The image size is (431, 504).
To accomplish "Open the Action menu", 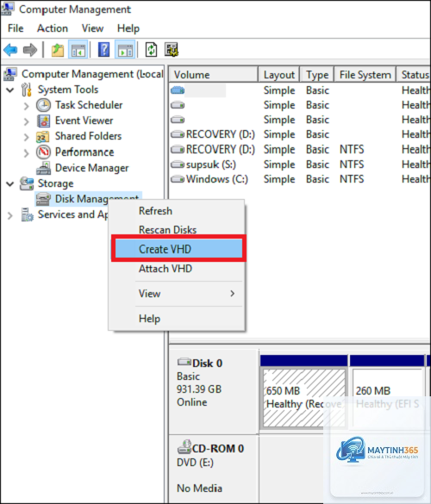I will point(53,28).
